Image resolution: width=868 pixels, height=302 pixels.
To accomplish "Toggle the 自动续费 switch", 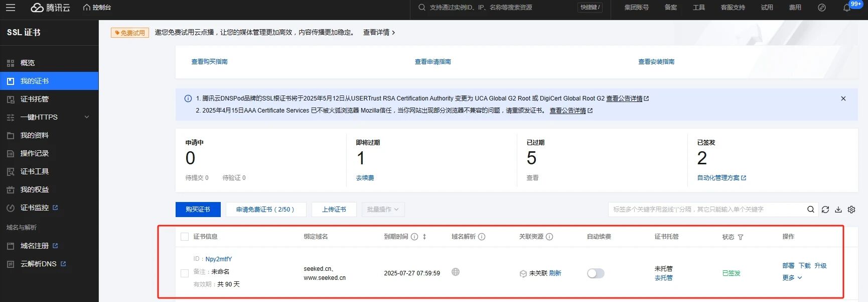I will [596, 273].
